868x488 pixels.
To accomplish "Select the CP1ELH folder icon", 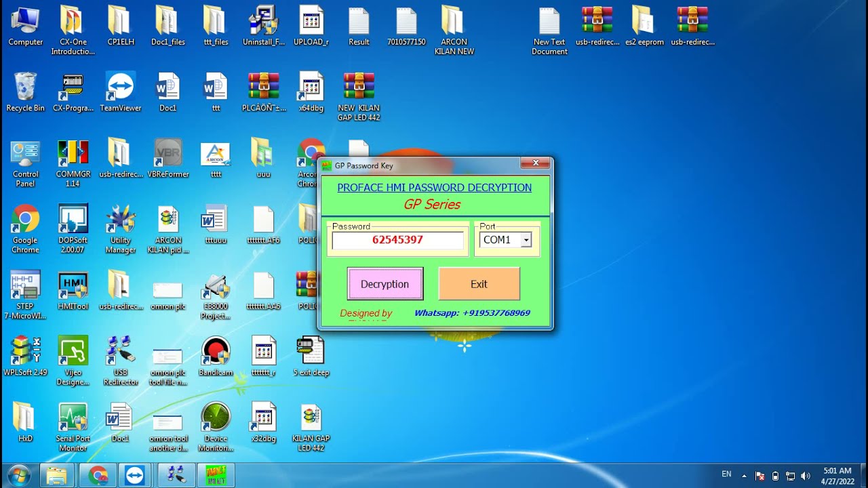I will click(x=121, y=26).
